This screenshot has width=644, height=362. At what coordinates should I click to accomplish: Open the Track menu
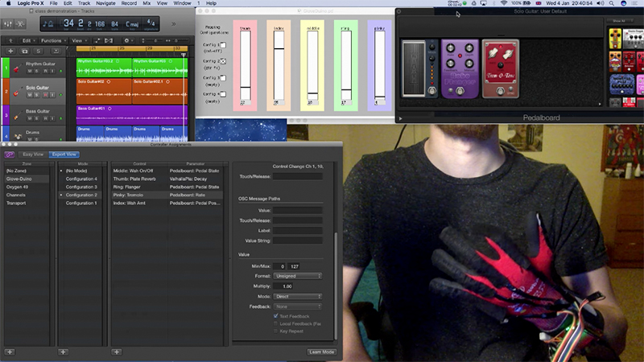pos(85,3)
